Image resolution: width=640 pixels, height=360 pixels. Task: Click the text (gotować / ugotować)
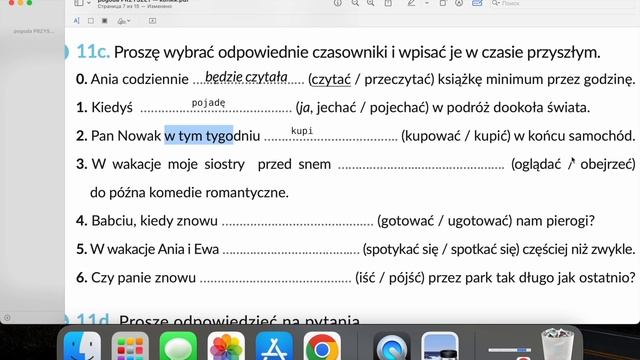444,221
